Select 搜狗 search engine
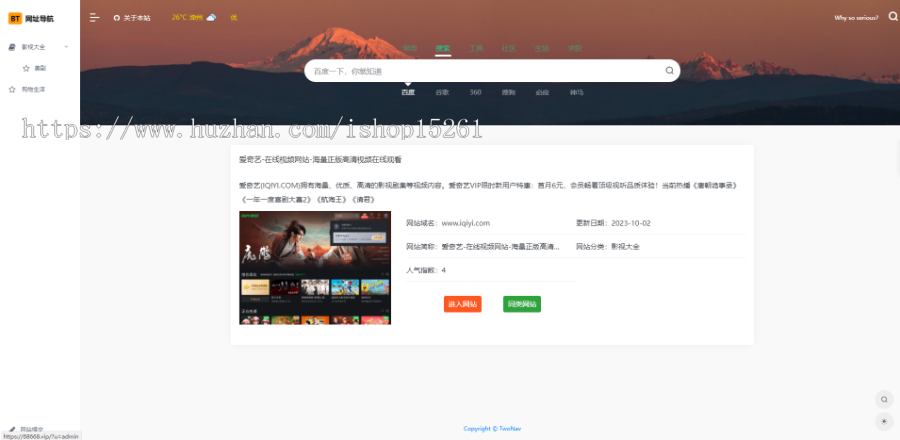Viewport: 900px width, 440px height. click(509, 92)
